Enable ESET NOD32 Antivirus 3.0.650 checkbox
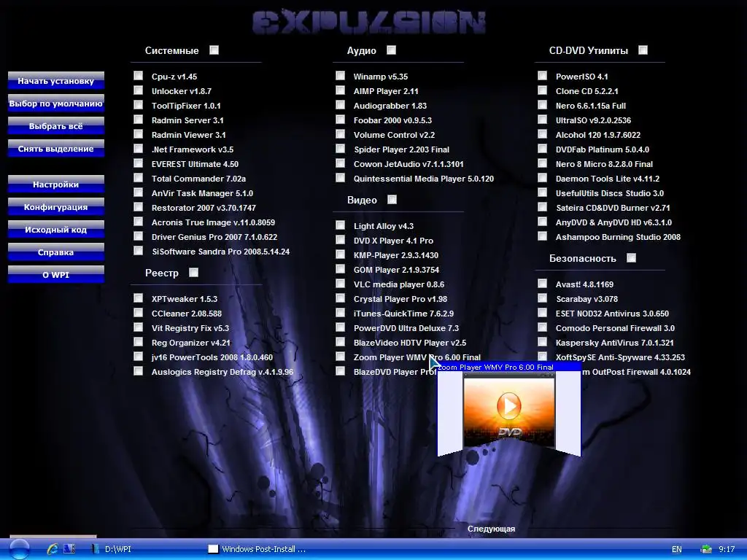The image size is (747, 560). (x=542, y=312)
